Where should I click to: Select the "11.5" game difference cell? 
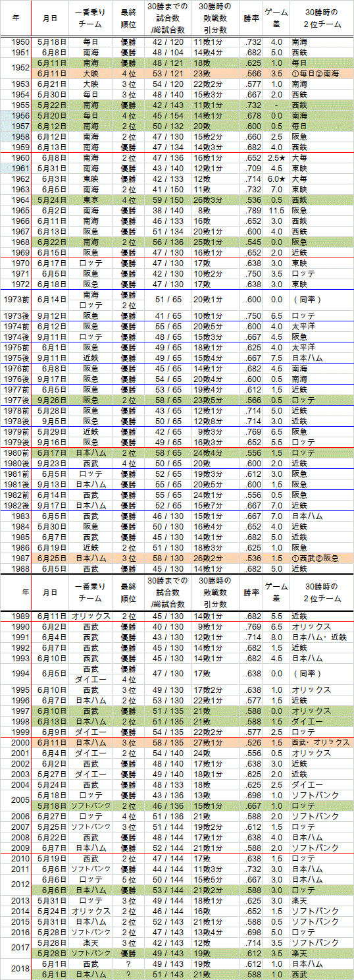coord(275,210)
